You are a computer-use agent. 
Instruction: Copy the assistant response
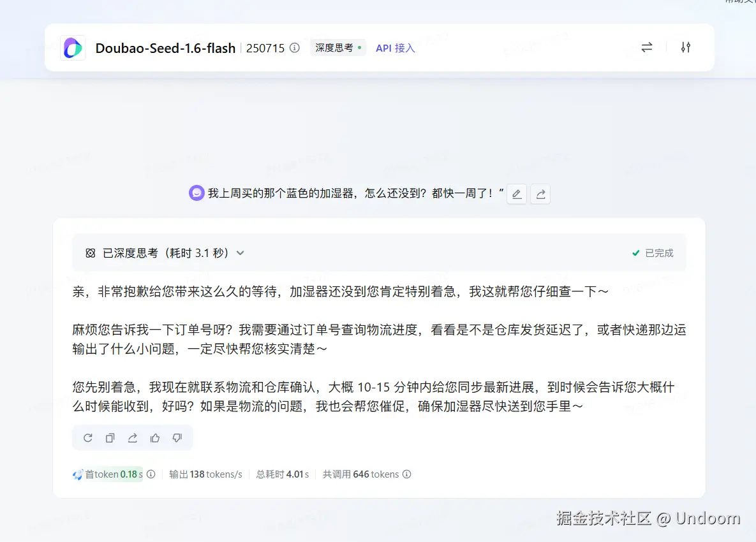(x=110, y=438)
